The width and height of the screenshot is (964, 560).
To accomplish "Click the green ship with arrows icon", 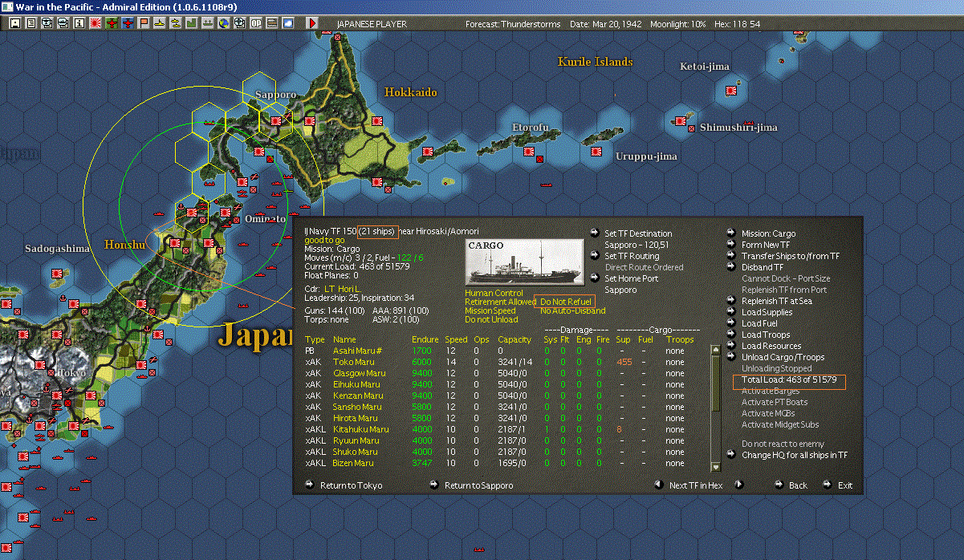I will pos(207,23).
